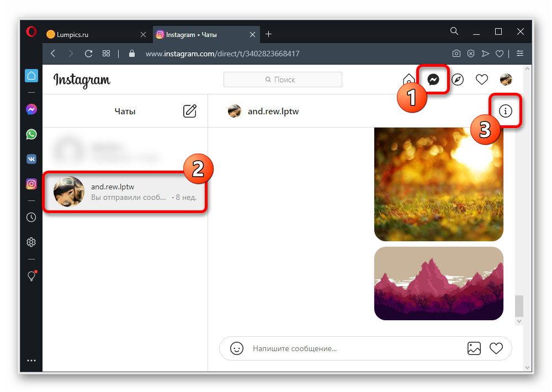Viewport: 552px width, 392px height.
Task: Open Messenger in Opera sidebar
Action: [31, 109]
